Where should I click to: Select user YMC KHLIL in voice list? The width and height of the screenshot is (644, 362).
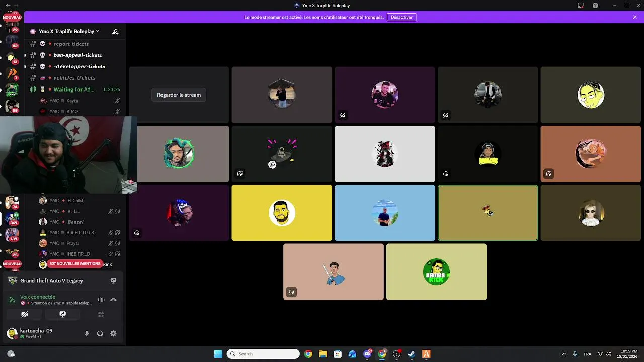point(79,211)
